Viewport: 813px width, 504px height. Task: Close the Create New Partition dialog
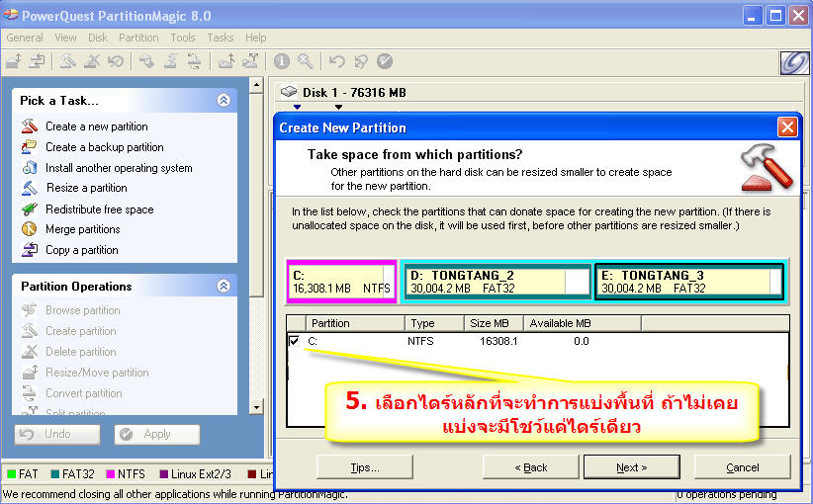[787, 126]
